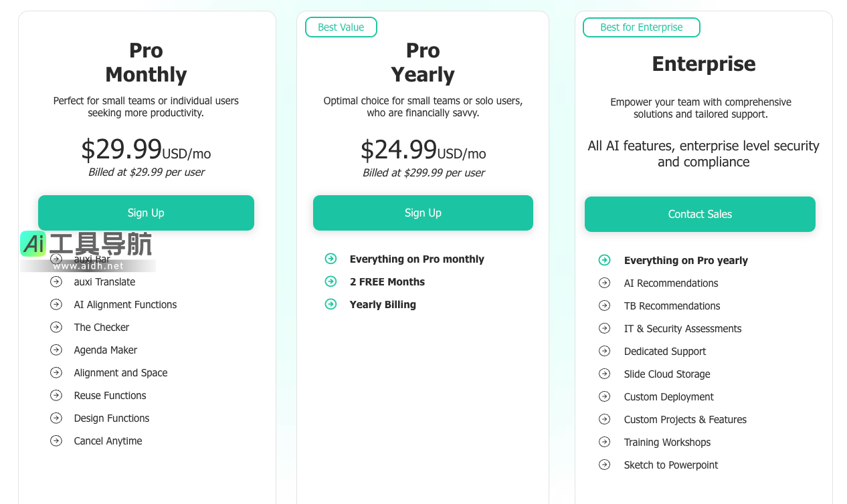This screenshot has width=847, height=504.
Task: Click green arrow beside Everything on Pro yearly
Action: pyautogui.click(x=604, y=260)
